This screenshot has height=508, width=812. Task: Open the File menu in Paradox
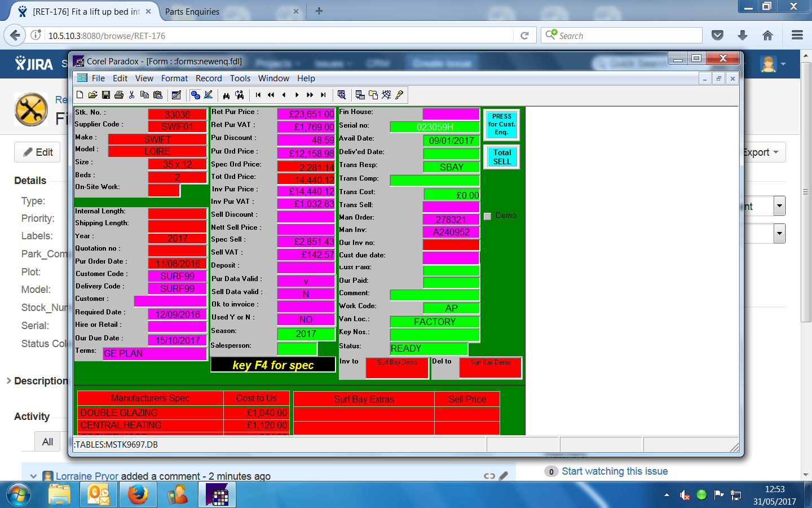(x=98, y=78)
